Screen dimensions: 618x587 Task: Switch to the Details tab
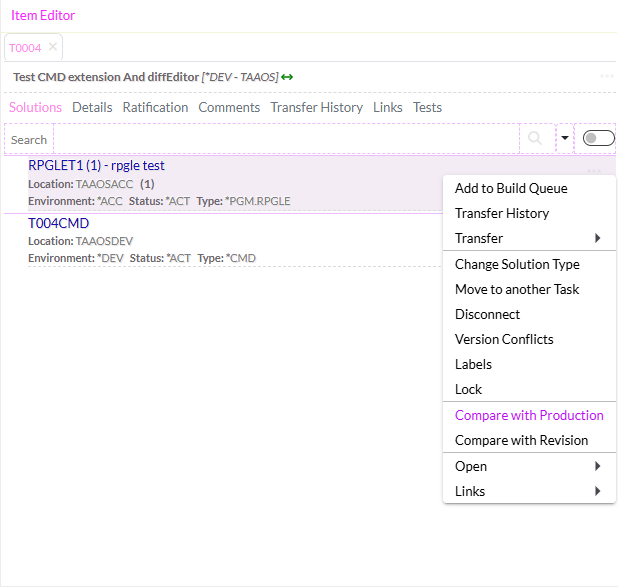click(x=92, y=107)
